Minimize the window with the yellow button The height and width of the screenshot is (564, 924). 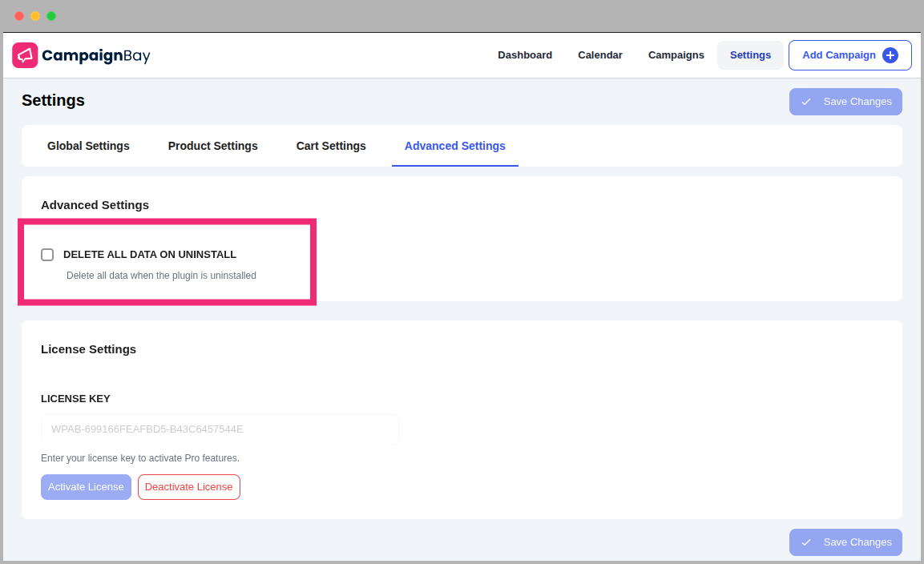pyautogui.click(x=35, y=16)
